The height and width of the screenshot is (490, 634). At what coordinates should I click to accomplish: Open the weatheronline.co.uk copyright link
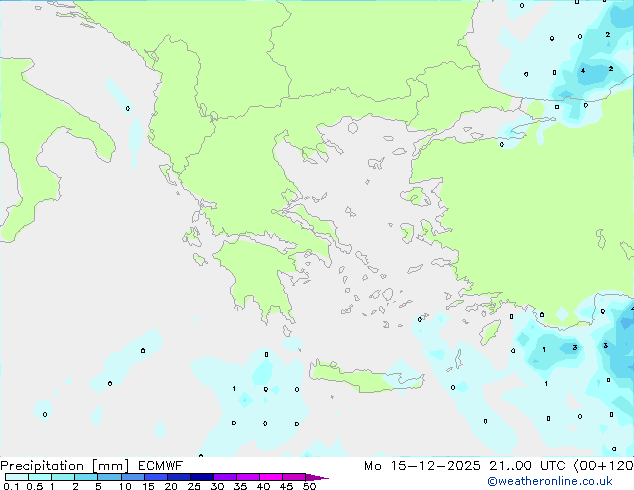pyautogui.click(x=550, y=481)
